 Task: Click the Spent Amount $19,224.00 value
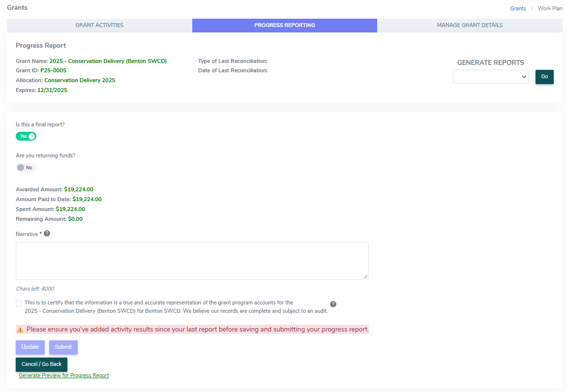[70, 209]
